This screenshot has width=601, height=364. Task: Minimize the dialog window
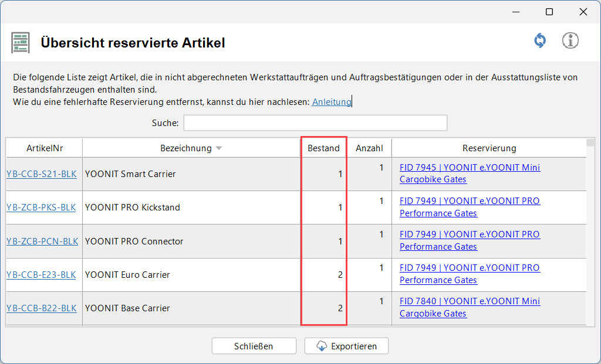[x=516, y=12]
